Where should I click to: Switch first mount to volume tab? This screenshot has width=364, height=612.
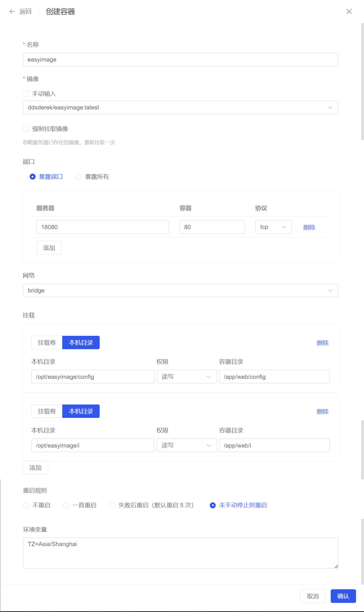[x=47, y=343]
